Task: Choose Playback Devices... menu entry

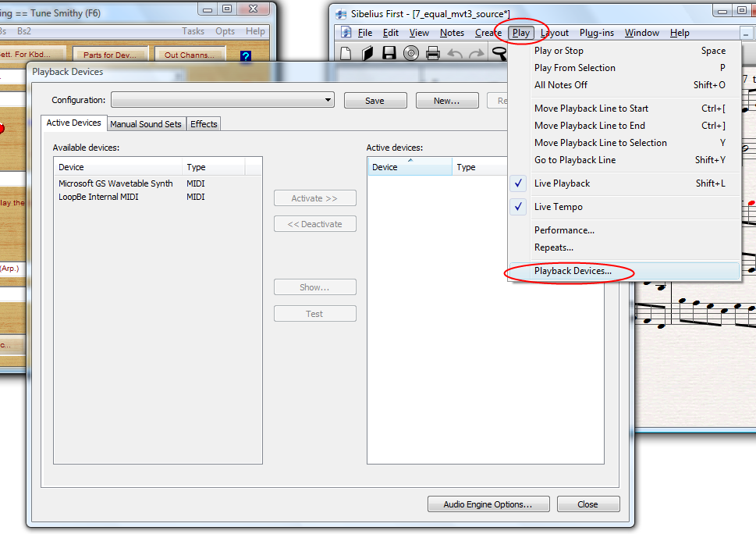Action: tap(625, 271)
